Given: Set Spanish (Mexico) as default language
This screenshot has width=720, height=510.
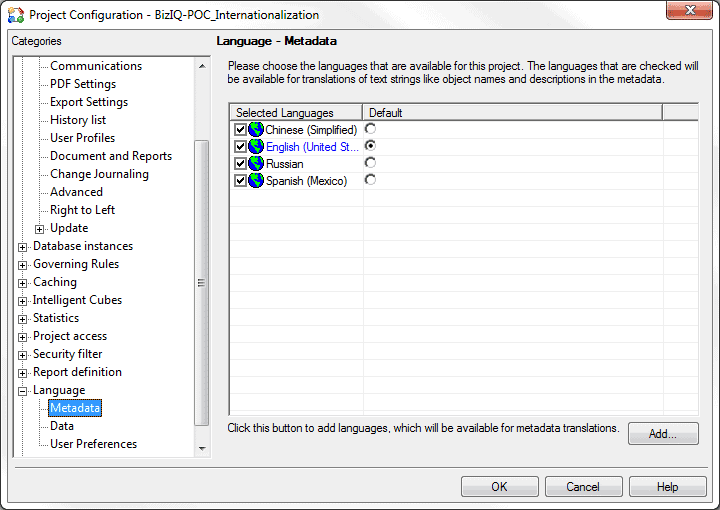Looking at the screenshot, I should (370, 179).
